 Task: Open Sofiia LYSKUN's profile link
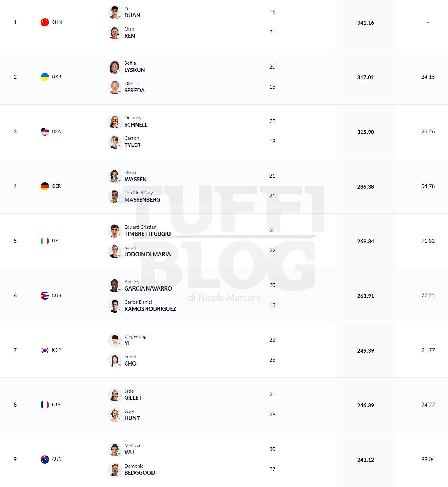(x=135, y=67)
